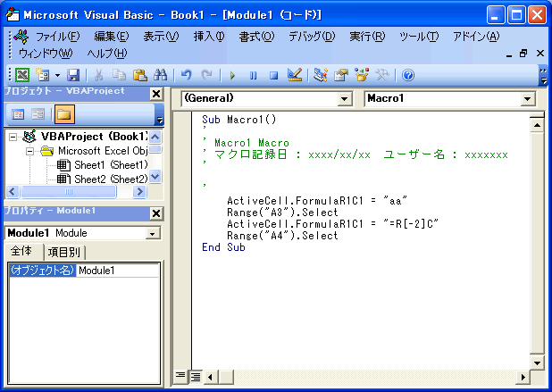The width and height of the screenshot is (552, 392).
Task: Toggle Design Mode icon
Action: [x=295, y=75]
